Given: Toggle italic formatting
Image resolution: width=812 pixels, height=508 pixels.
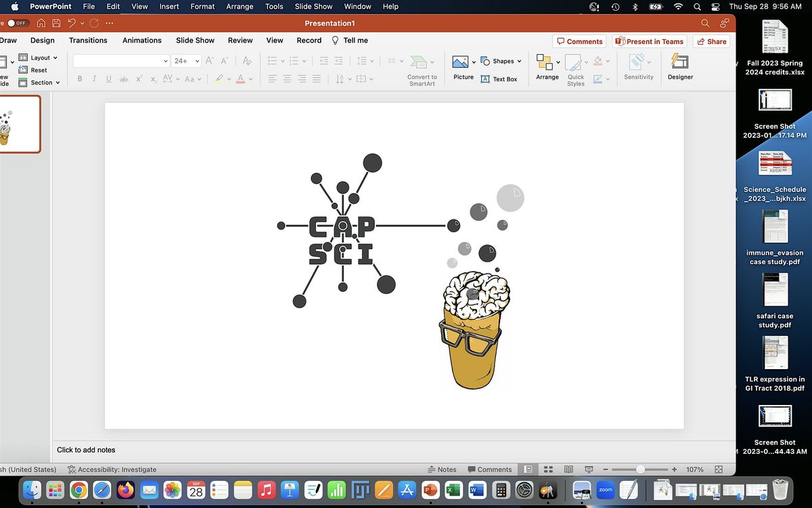Looking at the screenshot, I should click(x=94, y=79).
